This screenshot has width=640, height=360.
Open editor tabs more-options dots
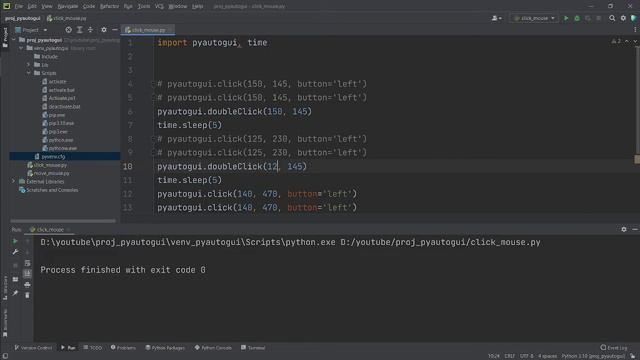(635, 30)
